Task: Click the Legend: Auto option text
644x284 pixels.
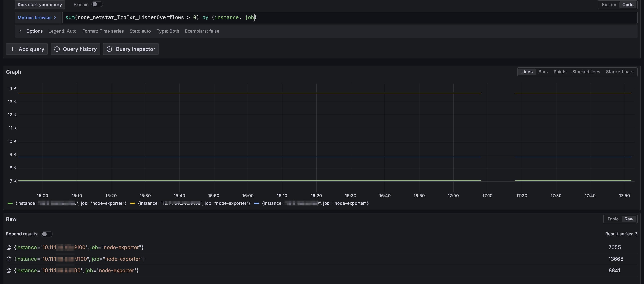Action: (62, 31)
